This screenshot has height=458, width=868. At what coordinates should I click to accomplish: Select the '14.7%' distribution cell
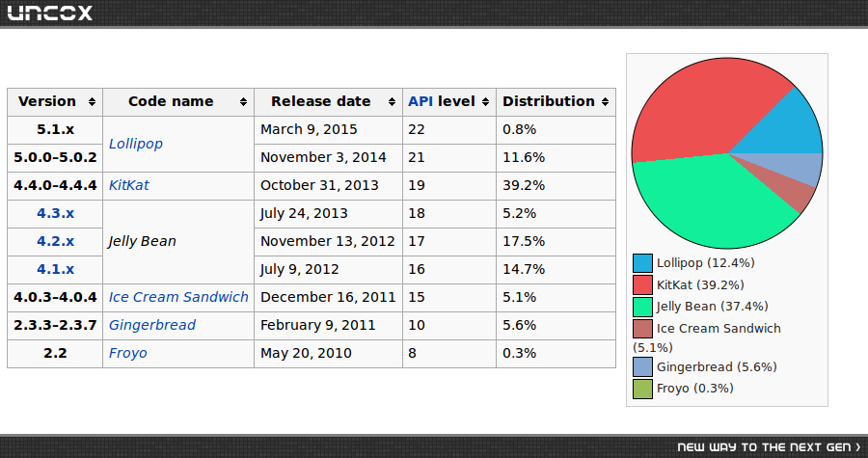click(x=556, y=269)
